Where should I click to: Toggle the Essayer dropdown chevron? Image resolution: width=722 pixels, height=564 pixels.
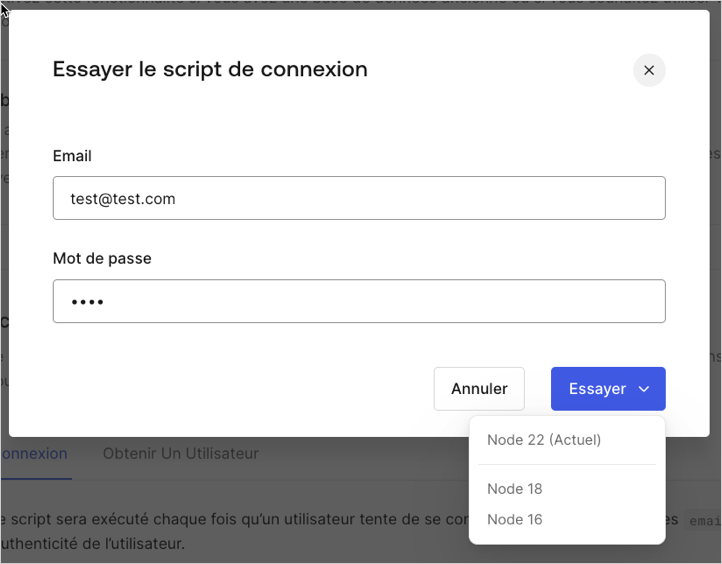644,389
